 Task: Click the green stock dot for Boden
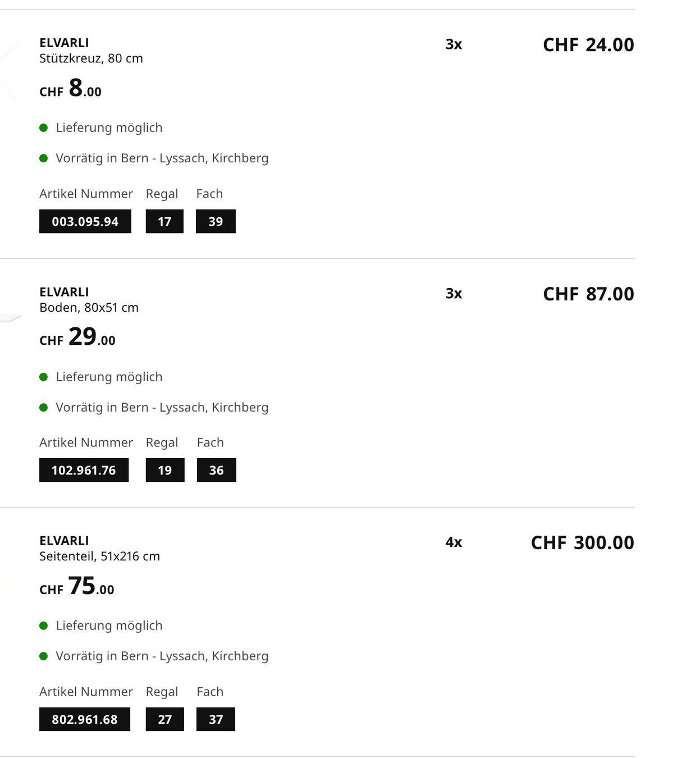pyautogui.click(x=43, y=408)
